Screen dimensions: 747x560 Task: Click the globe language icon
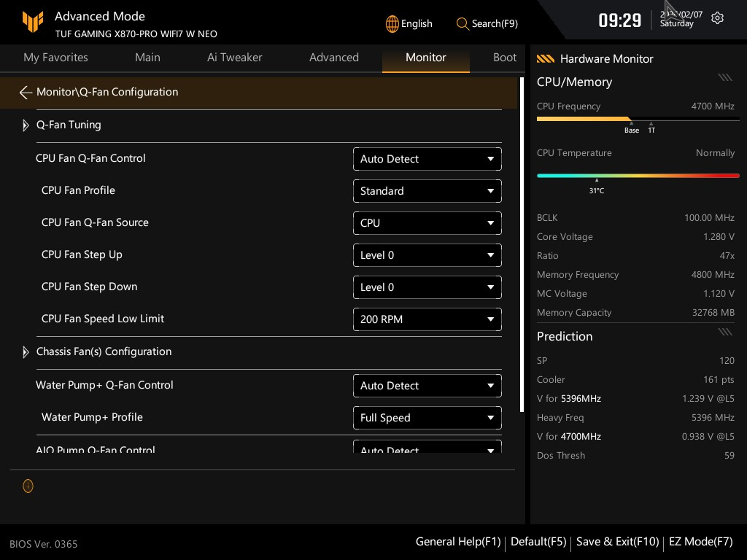392,23
